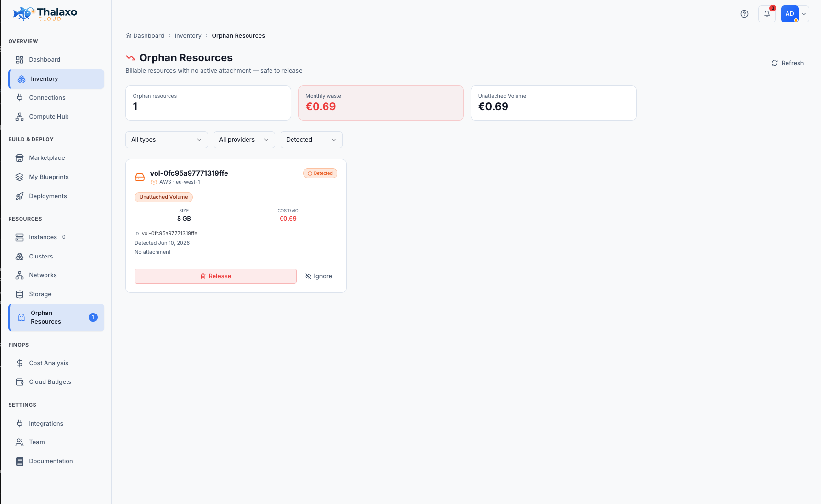Click the Networks icon in sidebar
821x504 pixels.
[x=20, y=275]
